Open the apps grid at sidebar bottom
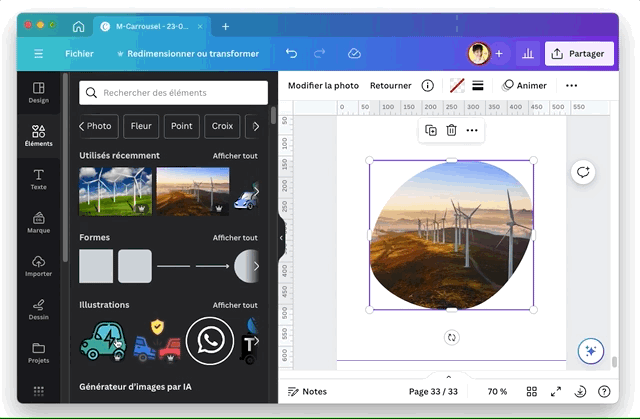Viewport: 640px width, 419px height. [38, 391]
